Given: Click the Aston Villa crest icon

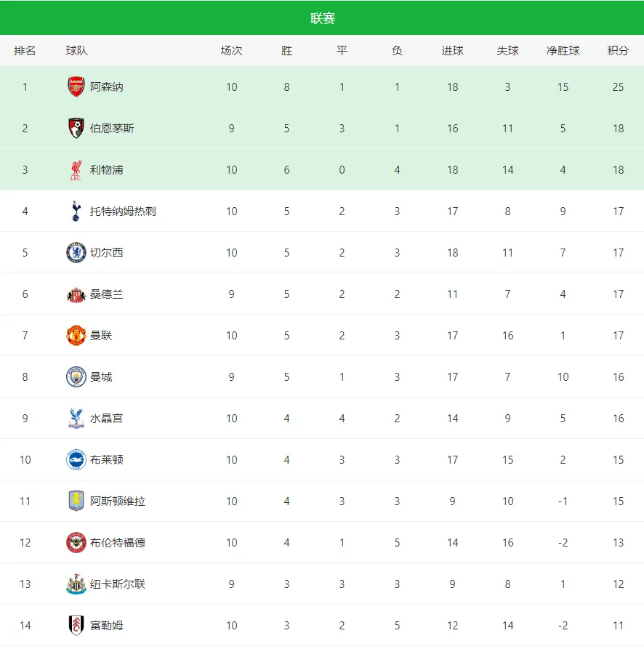Looking at the screenshot, I should (x=76, y=501).
